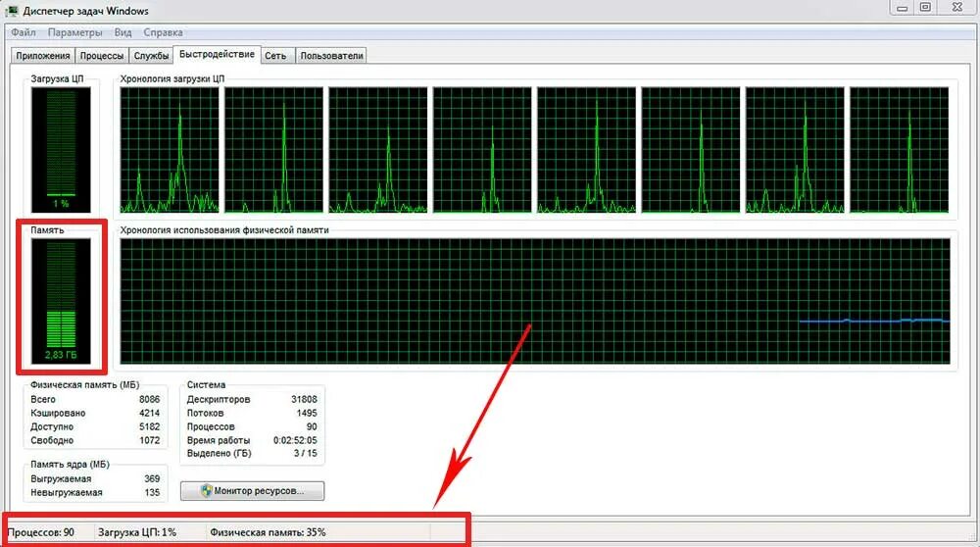This screenshot has width=980, height=547.
Task: Switch to the Приложения tab
Action: pyautogui.click(x=42, y=56)
